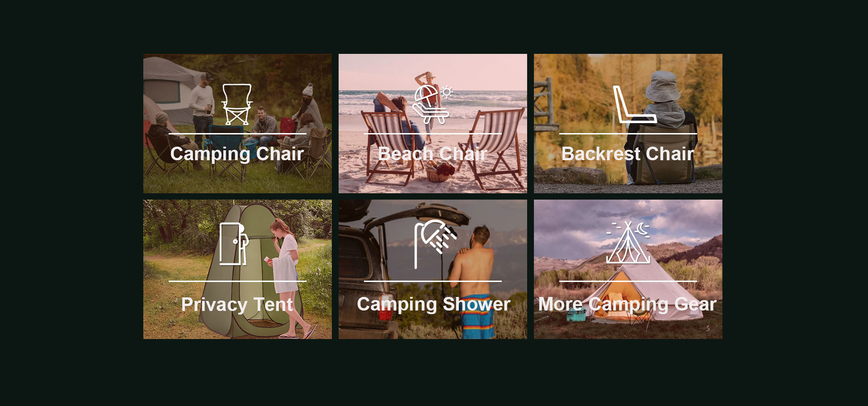Click the shower head icon

[x=436, y=244]
